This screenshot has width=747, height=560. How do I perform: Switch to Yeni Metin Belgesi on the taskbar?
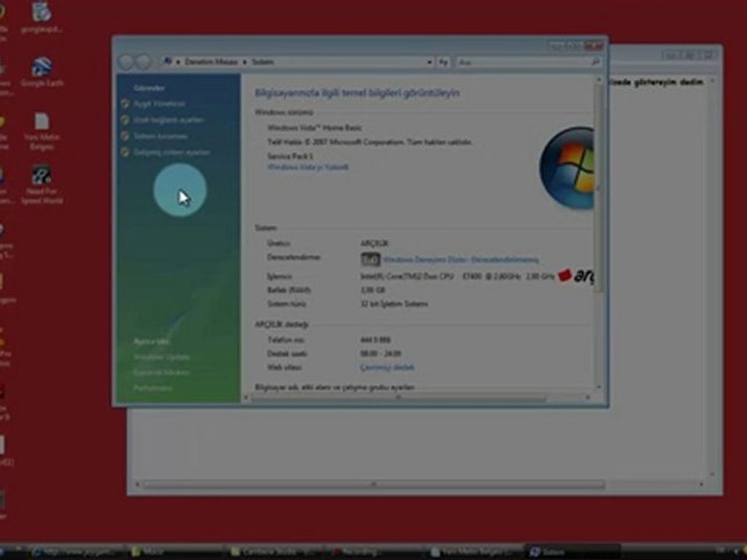(x=474, y=552)
